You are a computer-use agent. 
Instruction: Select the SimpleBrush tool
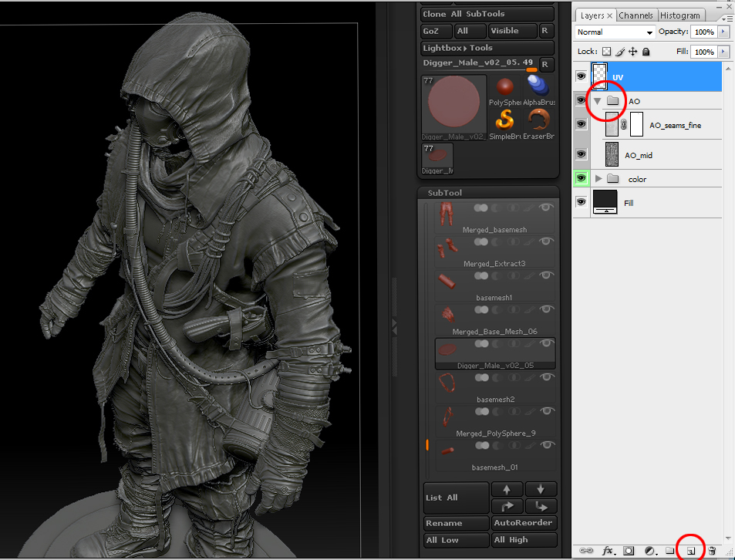click(x=505, y=125)
